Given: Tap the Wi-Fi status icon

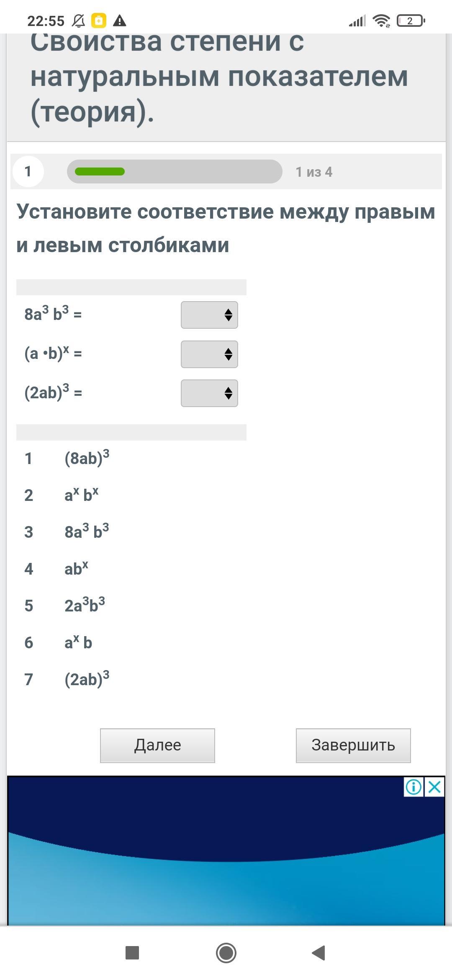Looking at the screenshot, I should 381,21.
